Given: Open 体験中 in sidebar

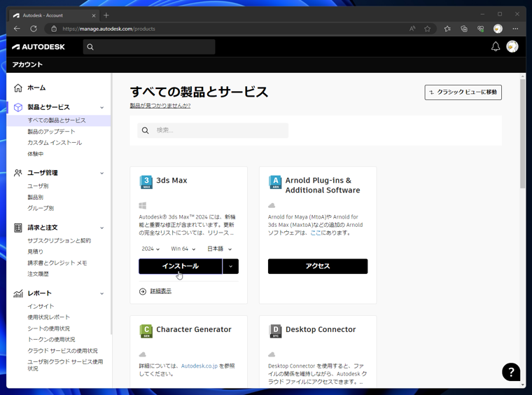Looking at the screenshot, I should (x=35, y=154).
